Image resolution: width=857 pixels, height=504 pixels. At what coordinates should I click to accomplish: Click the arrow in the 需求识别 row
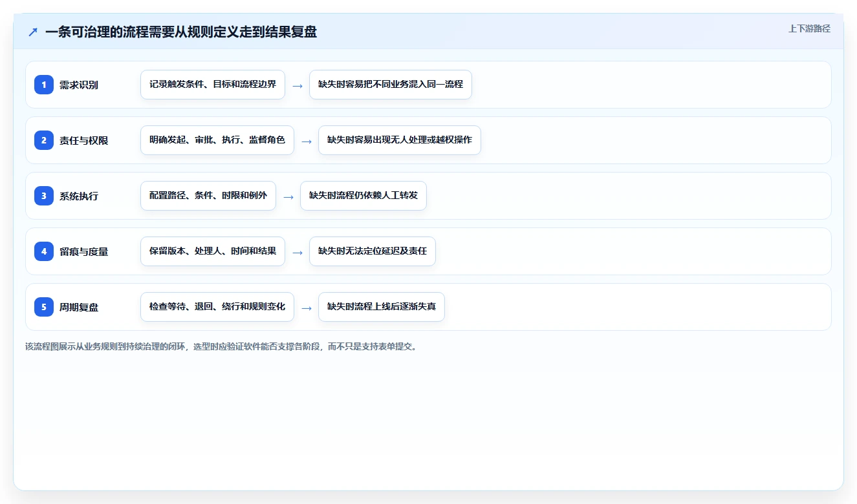click(x=298, y=85)
